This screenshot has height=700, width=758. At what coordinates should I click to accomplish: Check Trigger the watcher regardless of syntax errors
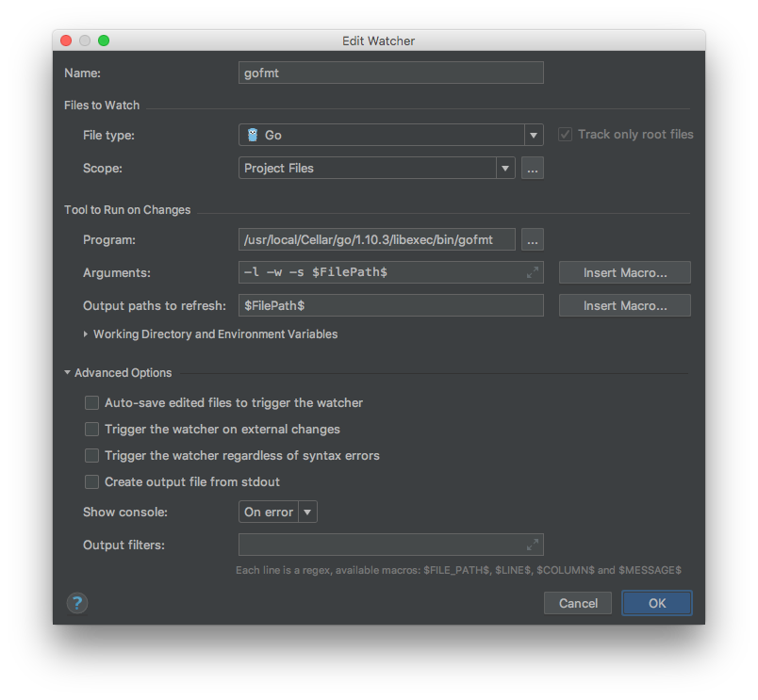tap(91, 456)
